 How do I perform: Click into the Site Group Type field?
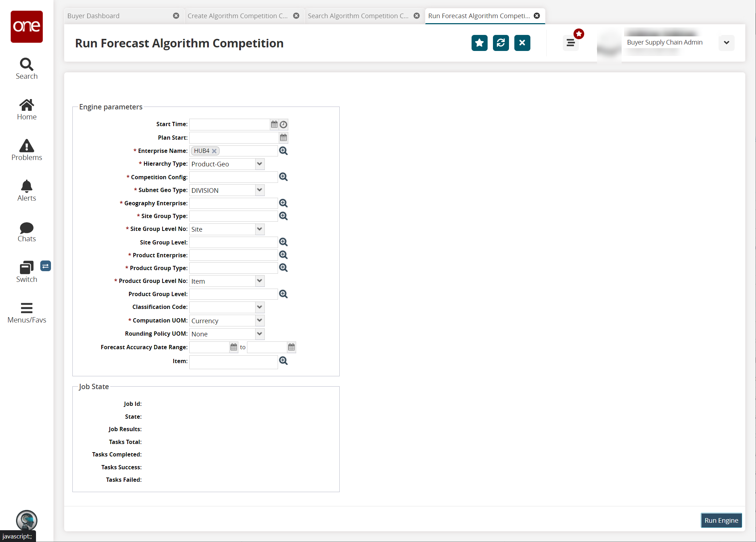pos(233,216)
